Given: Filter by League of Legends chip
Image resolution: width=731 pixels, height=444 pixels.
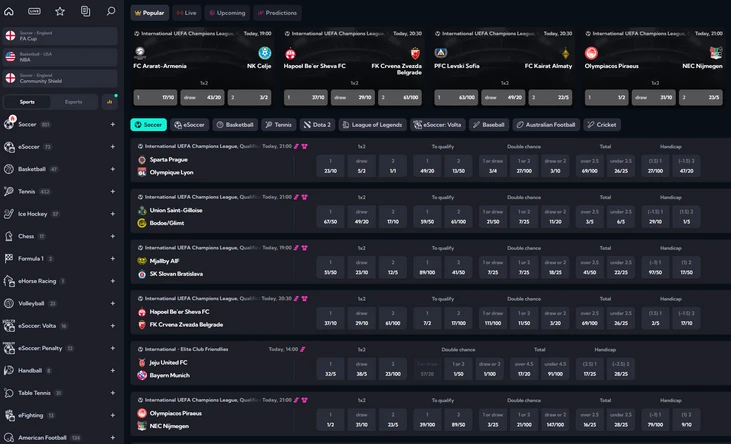Looking at the screenshot, I should point(372,125).
